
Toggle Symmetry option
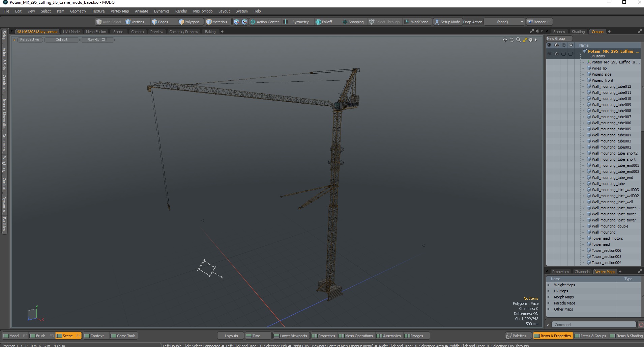click(x=297, y=22)
